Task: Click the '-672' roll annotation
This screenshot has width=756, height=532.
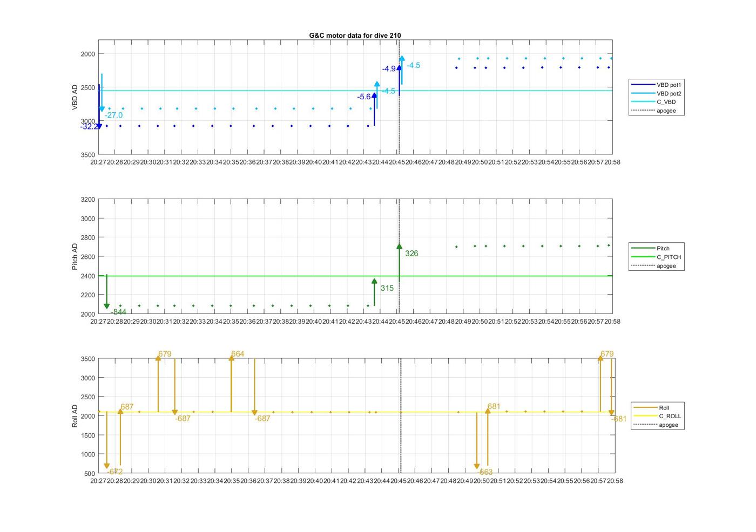Action: [x=114, y=472]
